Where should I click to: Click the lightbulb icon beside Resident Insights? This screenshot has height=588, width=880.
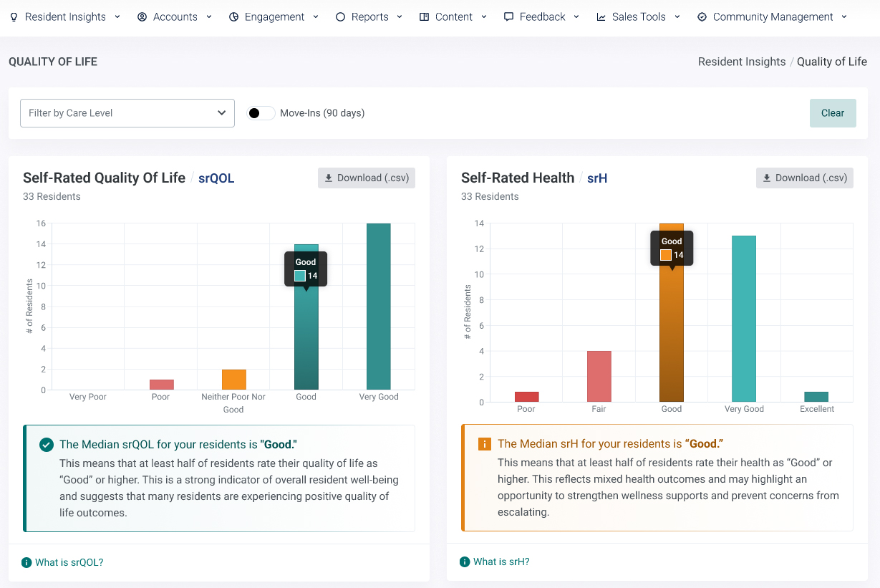(14, 17)
